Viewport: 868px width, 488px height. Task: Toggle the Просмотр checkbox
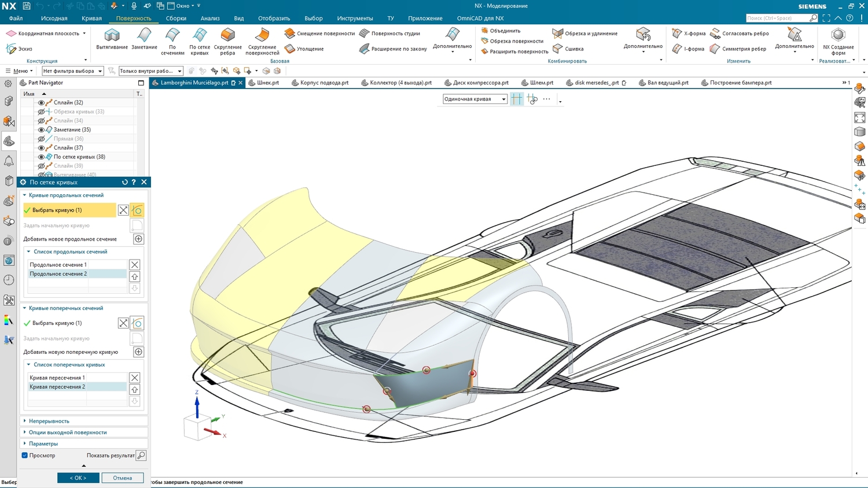[25, 456]
